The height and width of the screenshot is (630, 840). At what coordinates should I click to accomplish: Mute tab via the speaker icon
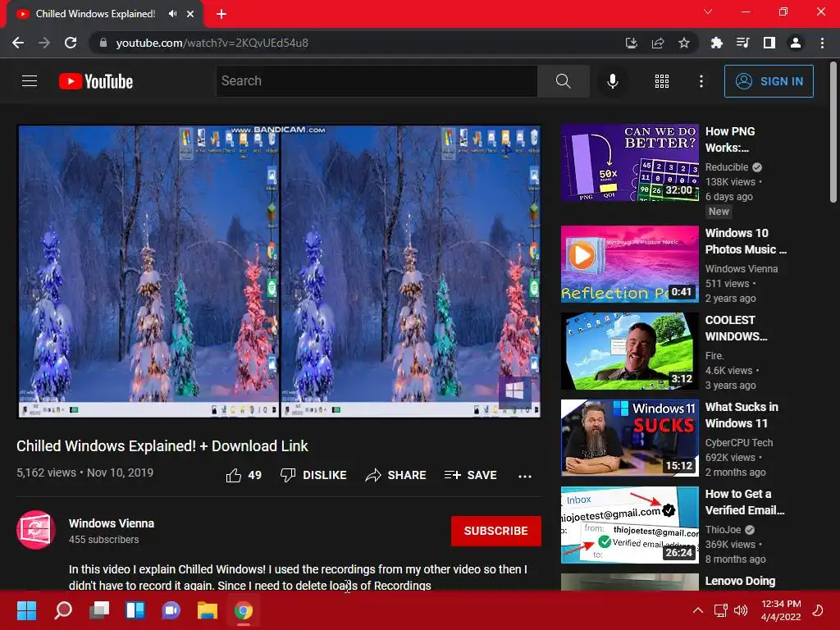point(172,14)
